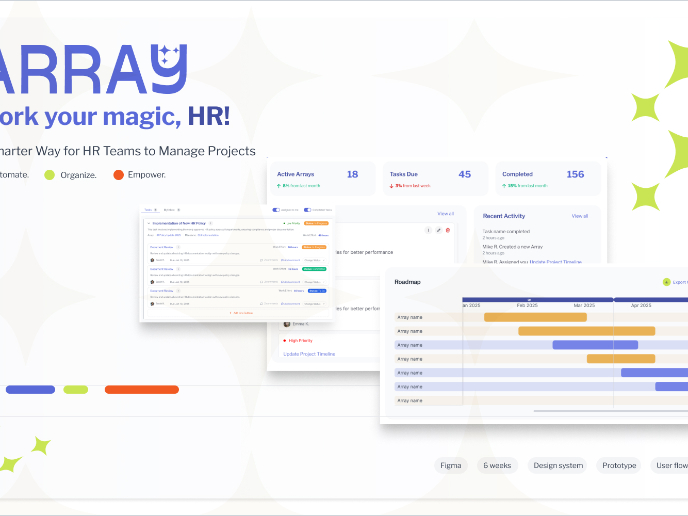Collapse the top HR policy task chevron

point(149,223)
